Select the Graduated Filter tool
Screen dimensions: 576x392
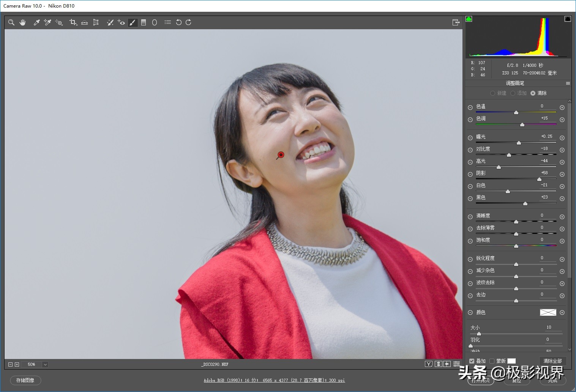click(x=144, y=22)
